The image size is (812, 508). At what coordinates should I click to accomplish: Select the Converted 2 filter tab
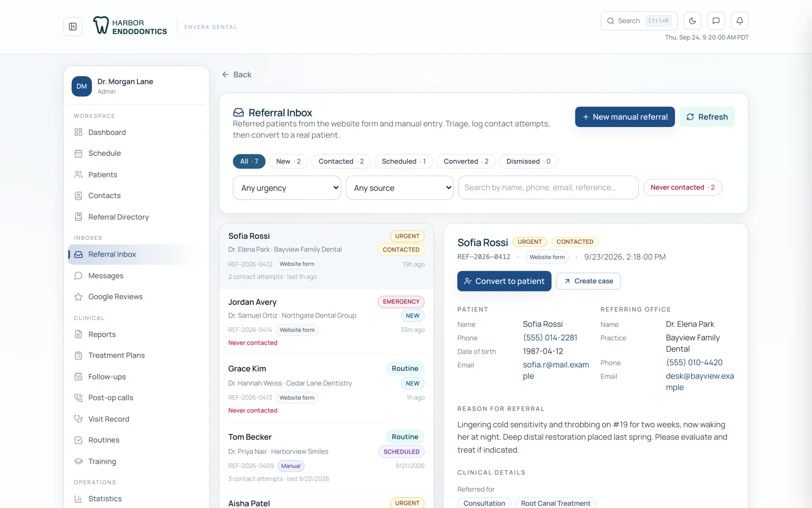pyautogui.click(x=466, y=162)
